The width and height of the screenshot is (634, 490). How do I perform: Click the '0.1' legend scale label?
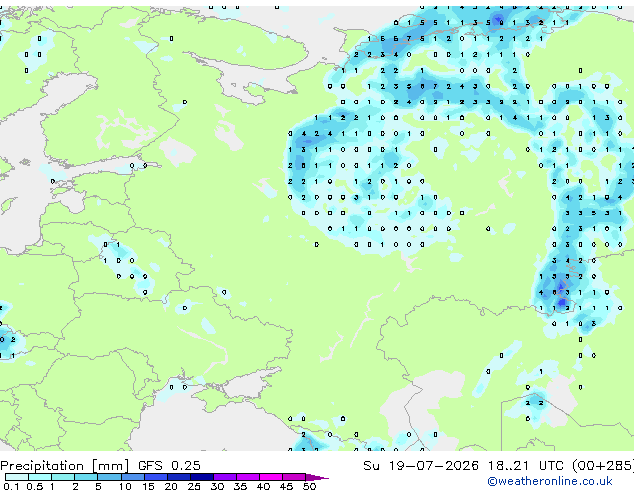tap(11, 486)
